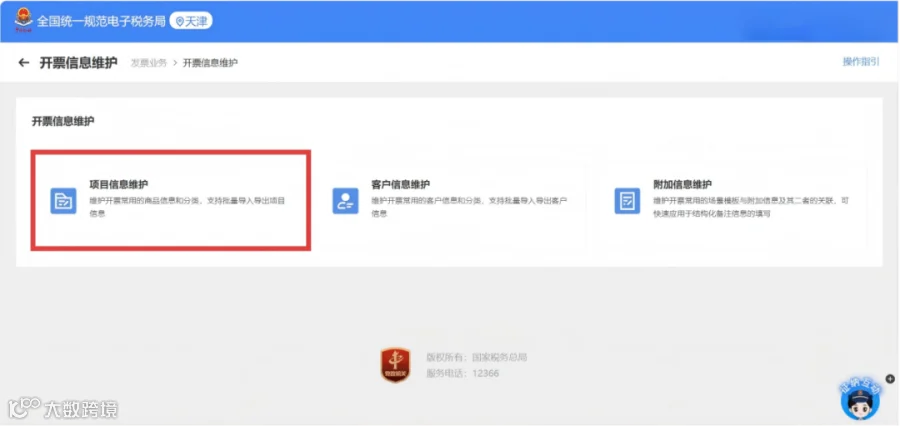Click the 开票信息维护 page title heading
900x426 pixels.
tap(78, 63)
